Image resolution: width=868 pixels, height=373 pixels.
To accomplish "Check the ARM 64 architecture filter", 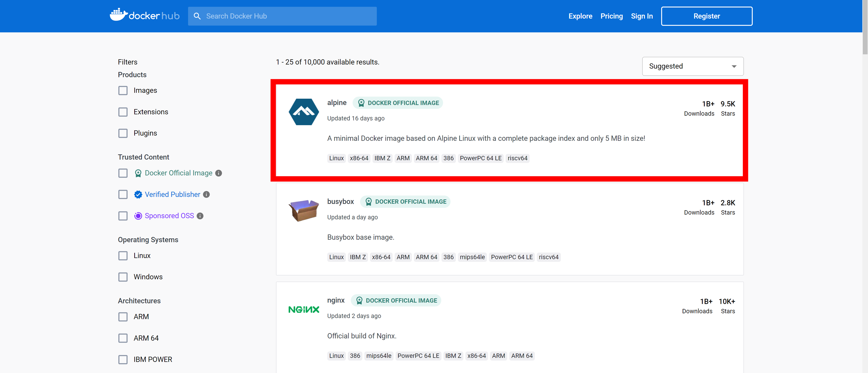I will click(123, 338).
